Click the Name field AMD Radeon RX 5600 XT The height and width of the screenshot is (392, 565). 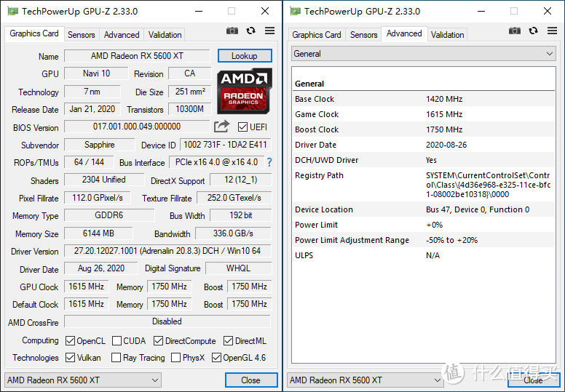coord(137,56)
